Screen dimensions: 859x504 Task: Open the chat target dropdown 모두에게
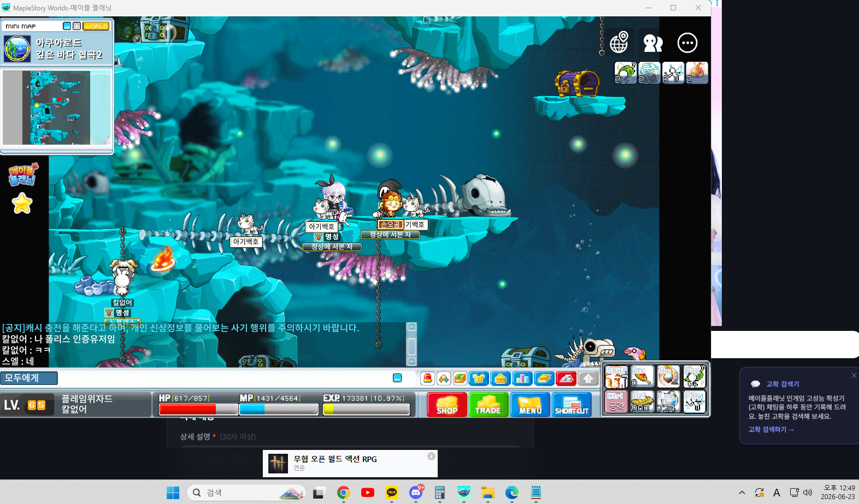(29, 378)
